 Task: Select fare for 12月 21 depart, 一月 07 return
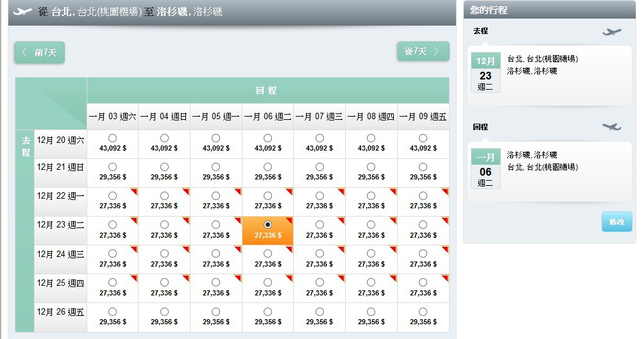point(319,167)
